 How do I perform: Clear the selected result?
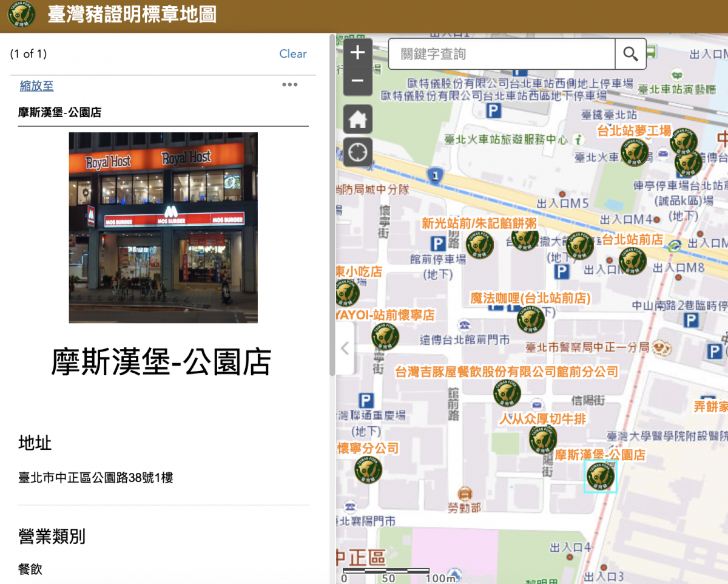point(293,54)
